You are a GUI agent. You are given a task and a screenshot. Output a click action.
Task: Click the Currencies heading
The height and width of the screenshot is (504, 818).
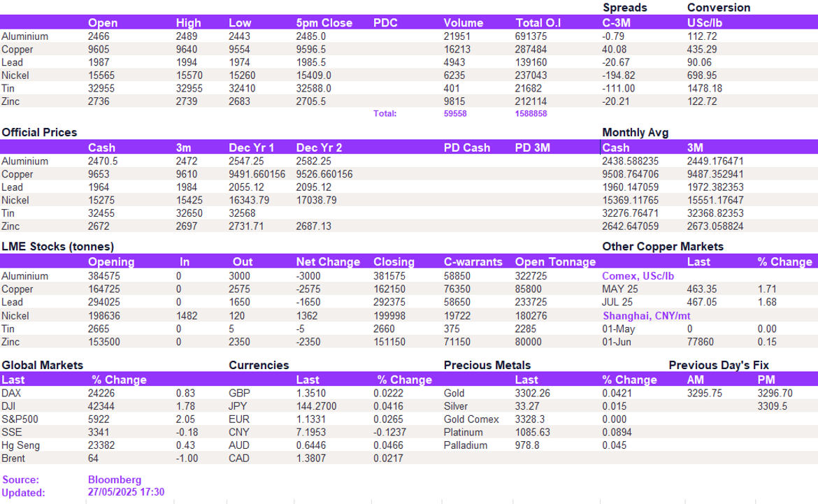[259, 365]
